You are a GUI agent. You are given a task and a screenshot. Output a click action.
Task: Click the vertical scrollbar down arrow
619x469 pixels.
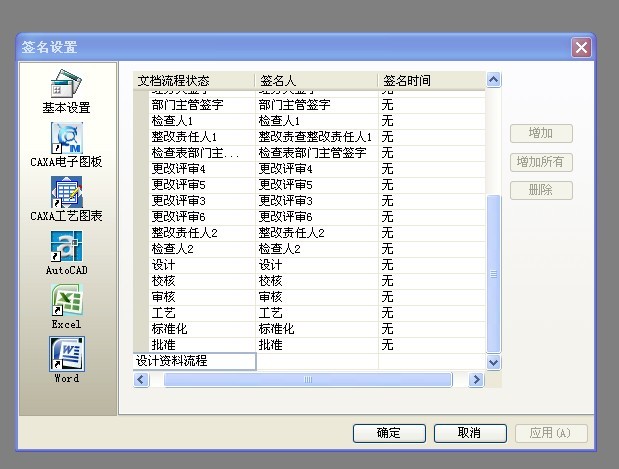pyautogui.click(x=493, y=362)
